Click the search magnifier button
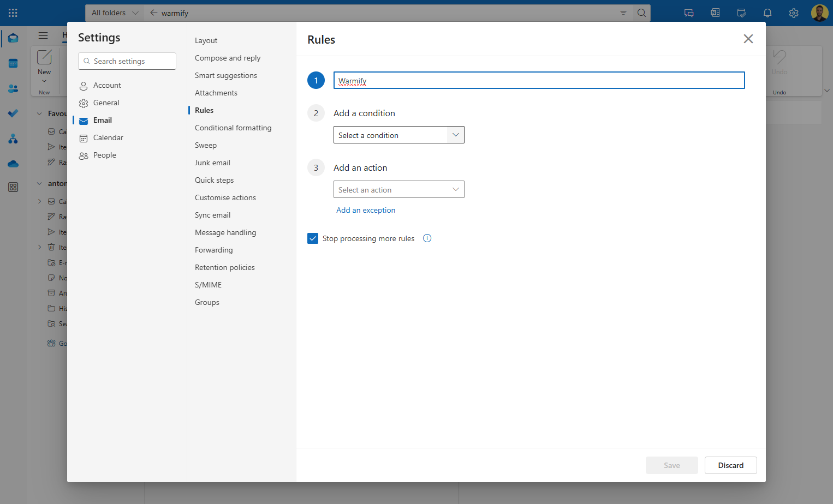The width and height of the screenshot is (833, 504). coord(641,13)
